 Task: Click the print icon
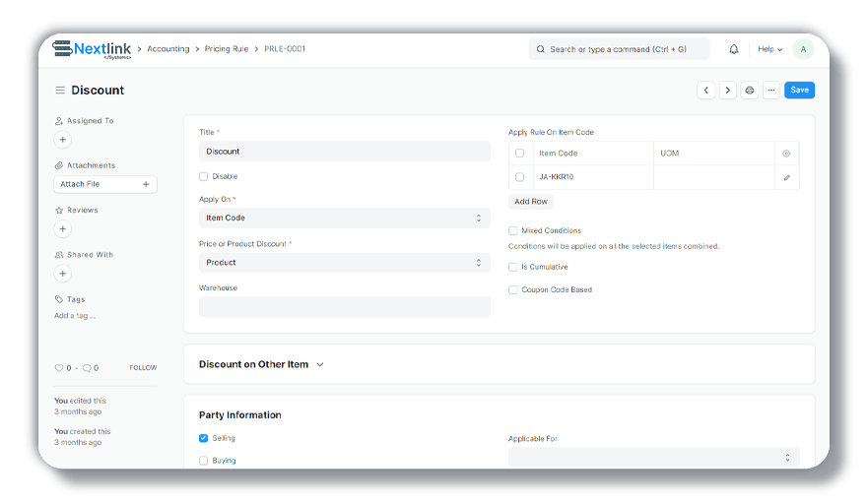coord(750,91)
